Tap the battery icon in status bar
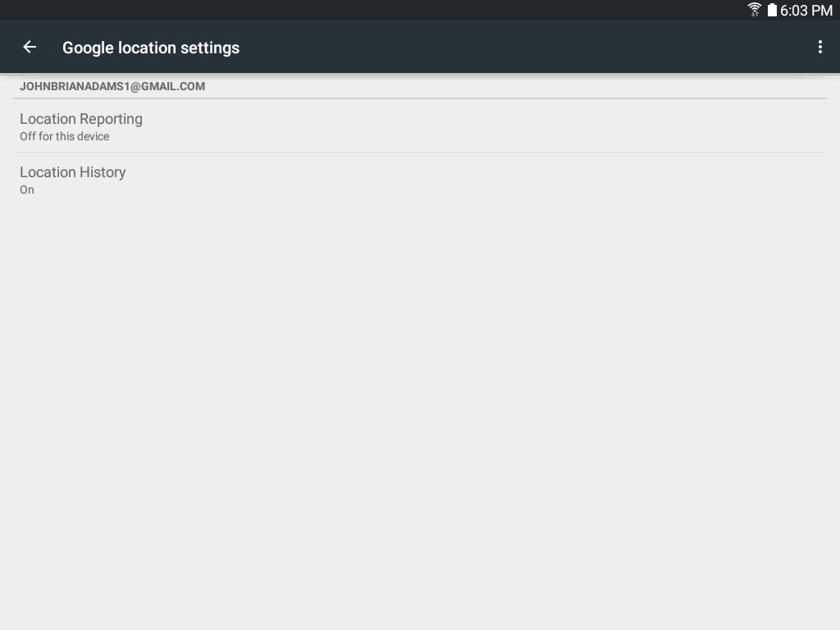Screen dimensions: 840x630 [x=771, y=10]
